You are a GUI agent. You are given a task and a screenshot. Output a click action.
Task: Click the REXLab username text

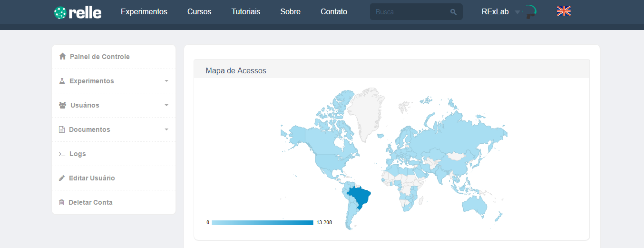tap(495, 12)
